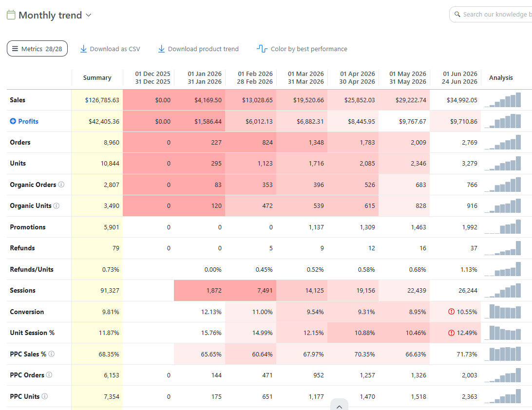Screen dimensions: 532x410
Task: Click the Download as CSV link
Action: click(x=110, y=49)
